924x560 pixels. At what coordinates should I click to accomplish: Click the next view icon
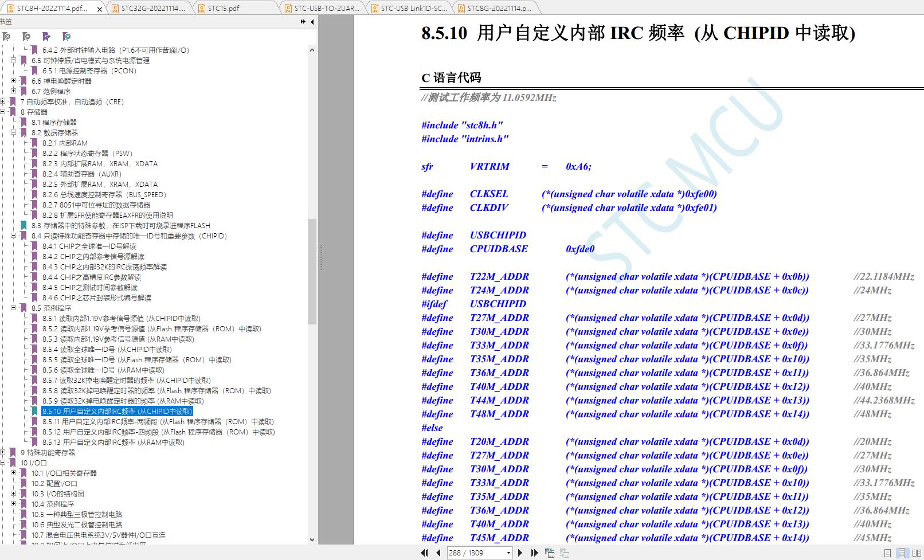pyautogui.click(x=565, y=553)
